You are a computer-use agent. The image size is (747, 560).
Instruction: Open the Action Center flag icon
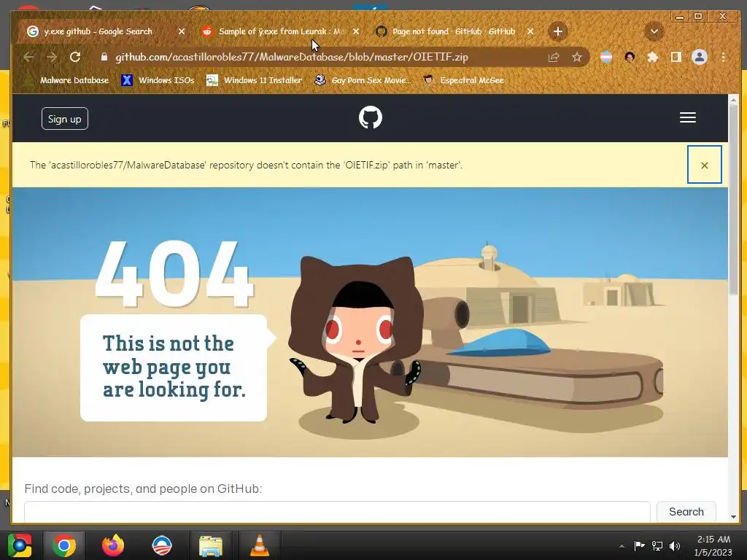click(639, 545)
